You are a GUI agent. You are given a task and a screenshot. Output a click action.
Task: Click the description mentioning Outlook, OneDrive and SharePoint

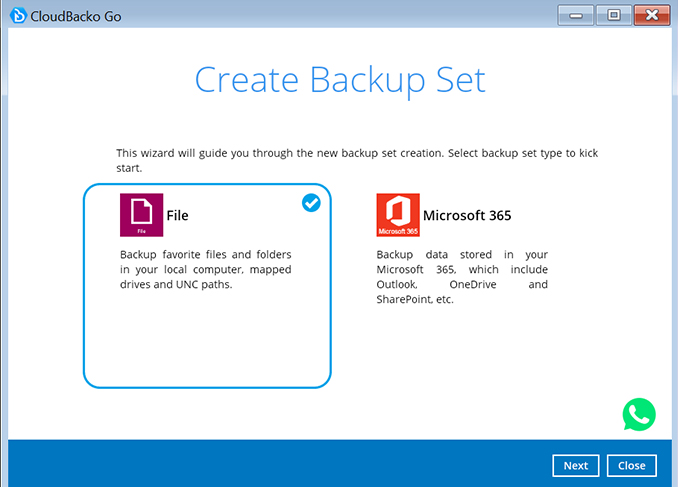pyautogui.click(x=462, y=277)
